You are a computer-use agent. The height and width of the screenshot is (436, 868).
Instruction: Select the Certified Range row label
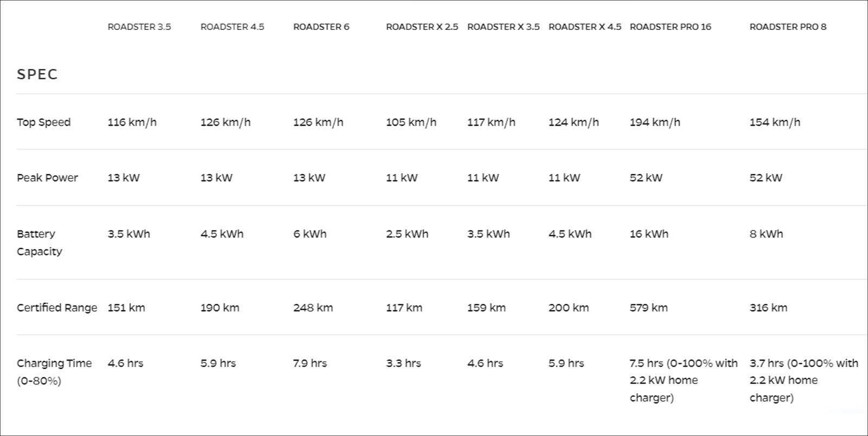tap(57, 308)
